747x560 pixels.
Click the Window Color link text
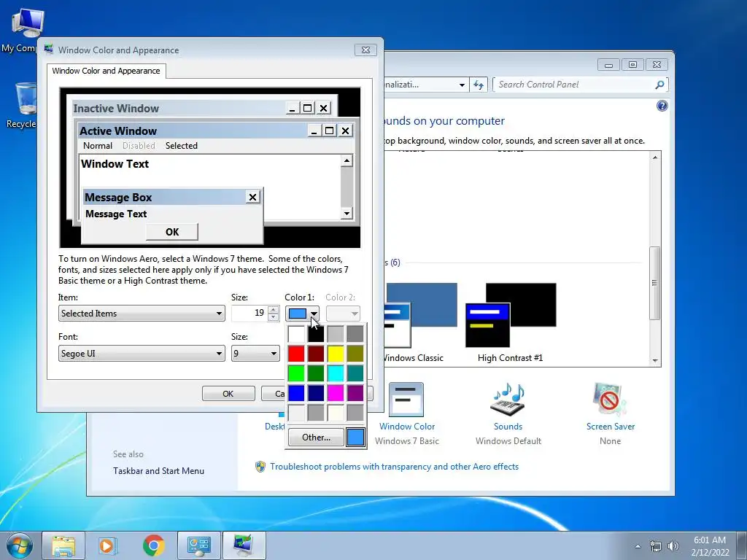tap(407, 427)
